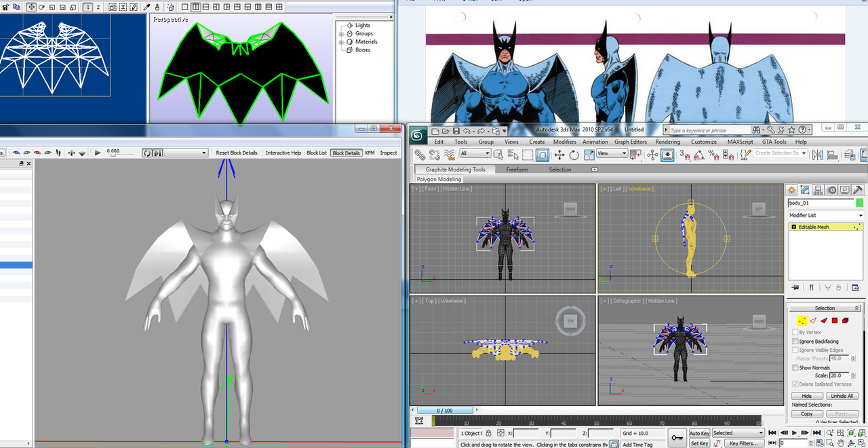Switch to the Freeform ribbon tab

coord(517,169)
